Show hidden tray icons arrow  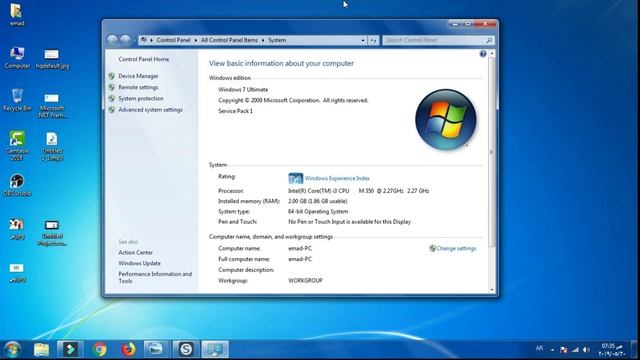tap(552, 350)
